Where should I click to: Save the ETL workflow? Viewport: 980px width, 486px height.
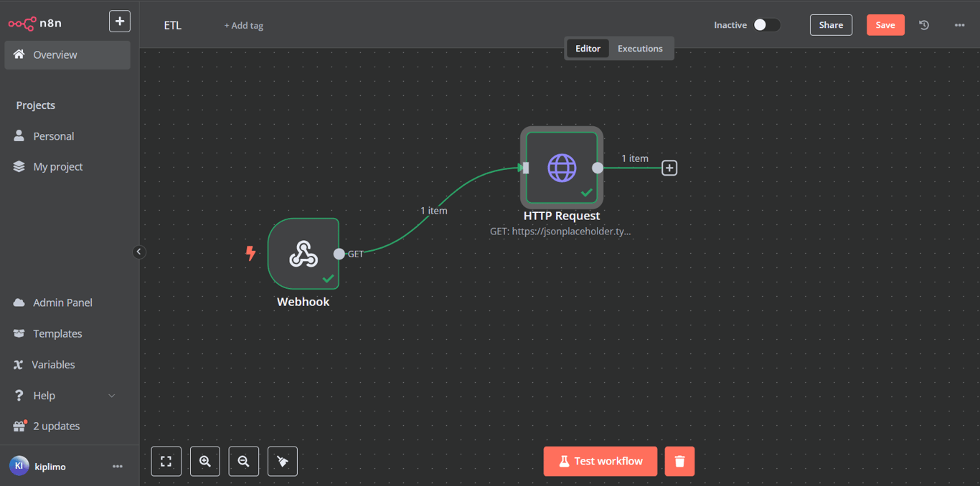point(885,24)
